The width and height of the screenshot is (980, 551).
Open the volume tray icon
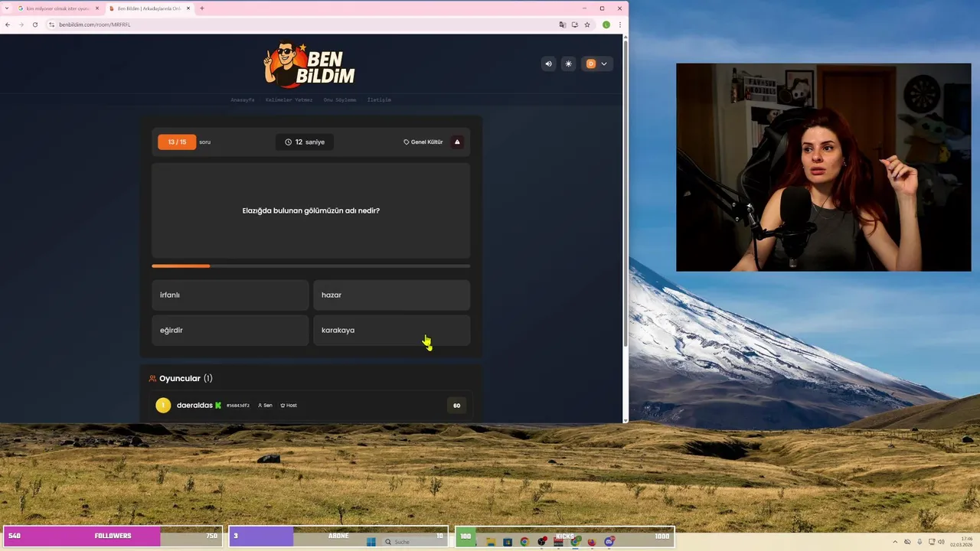(x=941, y=542)
